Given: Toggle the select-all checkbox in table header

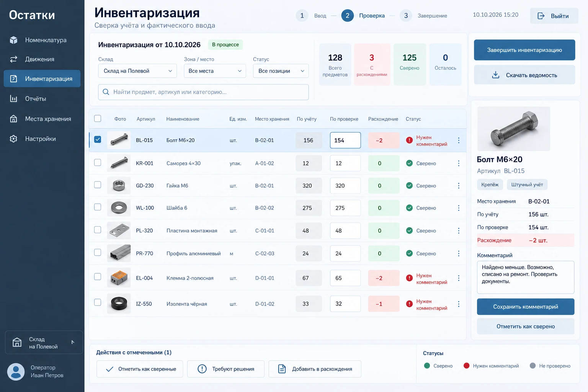Looking at the screenshot, I should (98, 119).
